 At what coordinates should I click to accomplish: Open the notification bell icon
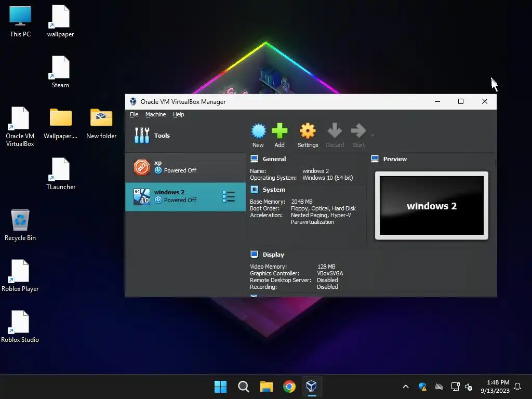(x=517, y=387)
